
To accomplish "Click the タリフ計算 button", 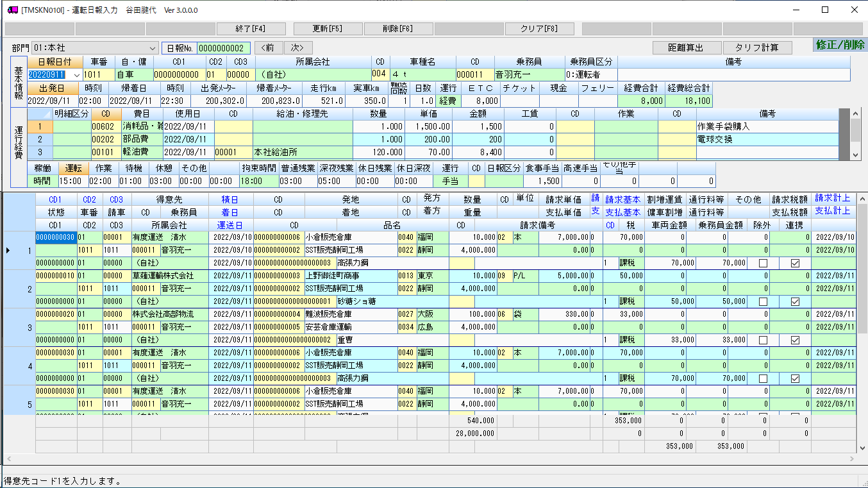I will point(757,48).
